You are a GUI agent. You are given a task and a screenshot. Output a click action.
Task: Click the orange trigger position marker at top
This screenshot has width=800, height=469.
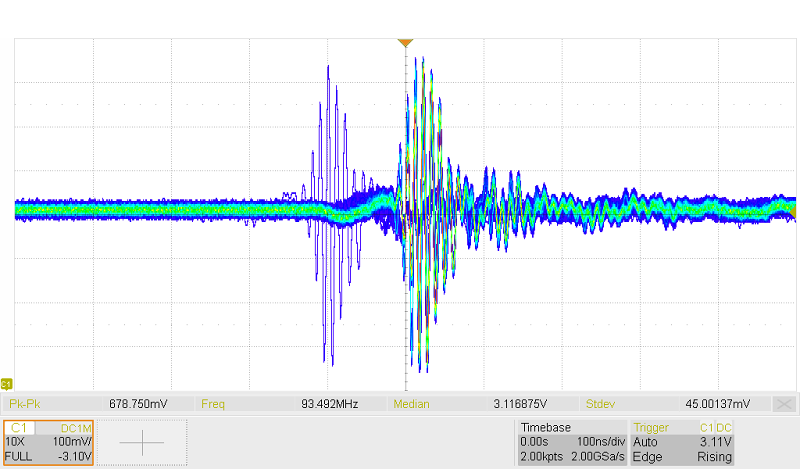click(x=405, y=43)
